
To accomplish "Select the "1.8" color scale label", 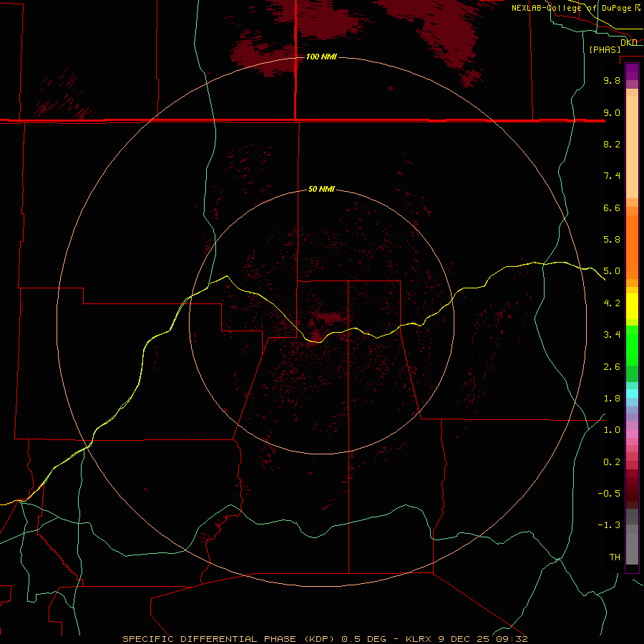I will pos(612,399).
